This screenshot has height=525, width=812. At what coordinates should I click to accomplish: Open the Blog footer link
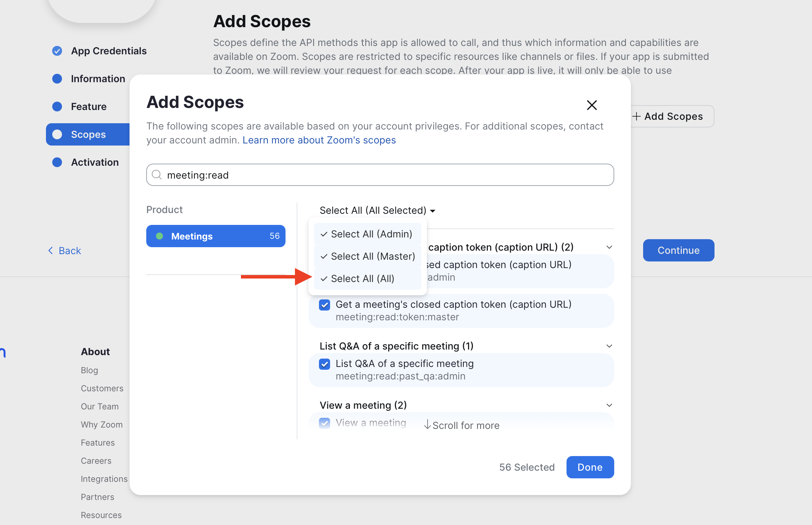[x=89, y=370]
